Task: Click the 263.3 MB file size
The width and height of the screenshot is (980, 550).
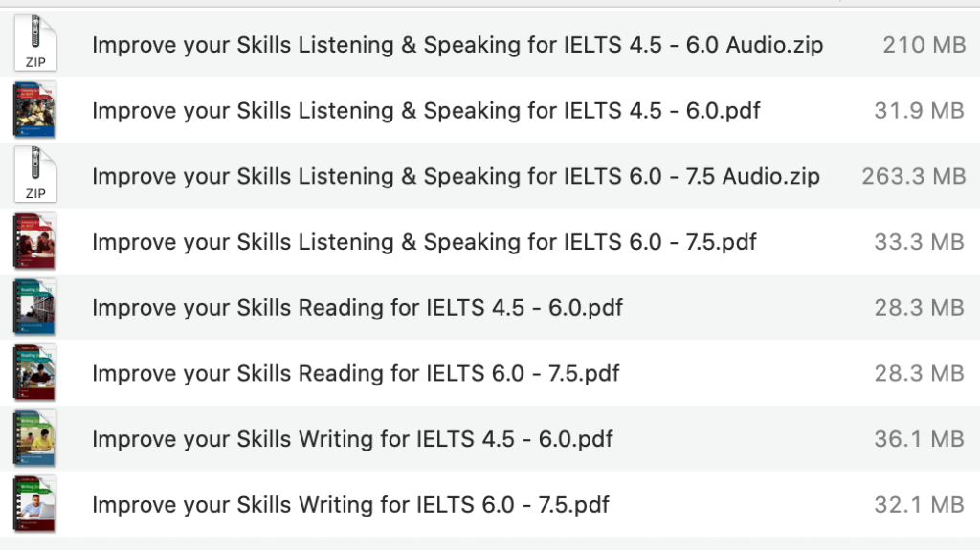Action: (x=913, y=177)
